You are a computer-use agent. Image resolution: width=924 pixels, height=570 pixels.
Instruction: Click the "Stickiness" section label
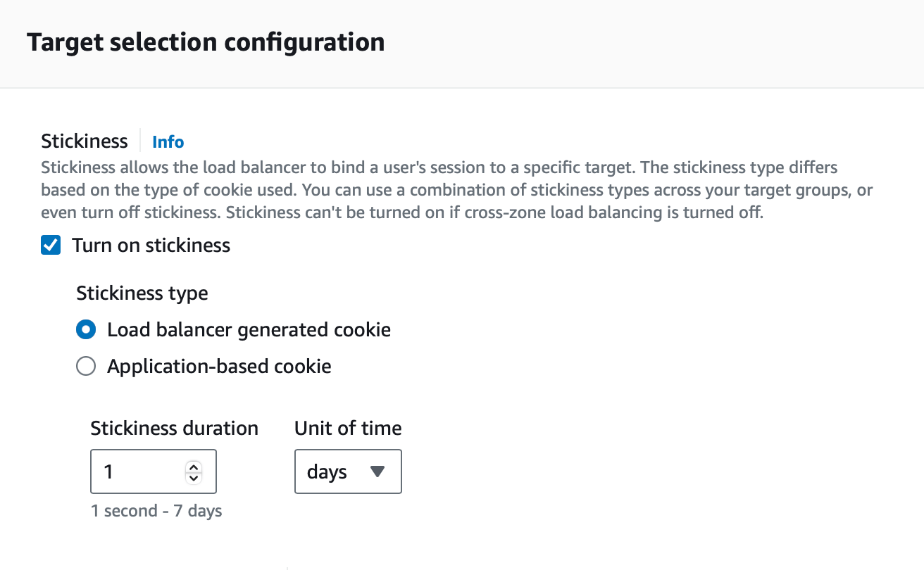[85, 141]
